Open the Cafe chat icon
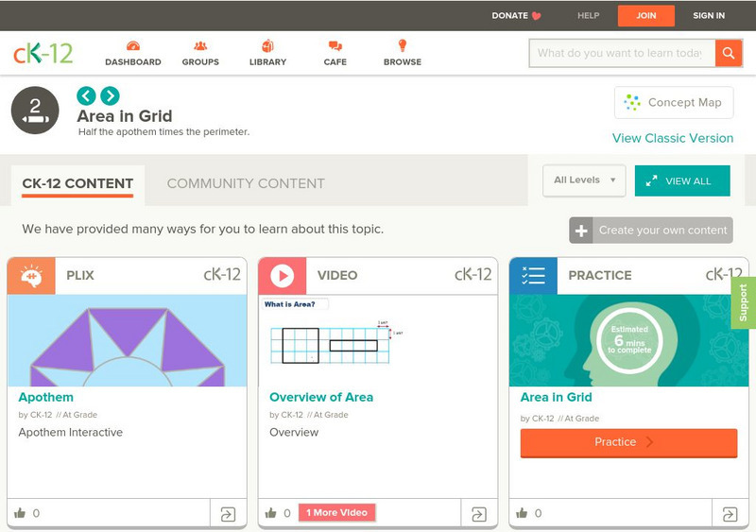 tap(335, 46)
